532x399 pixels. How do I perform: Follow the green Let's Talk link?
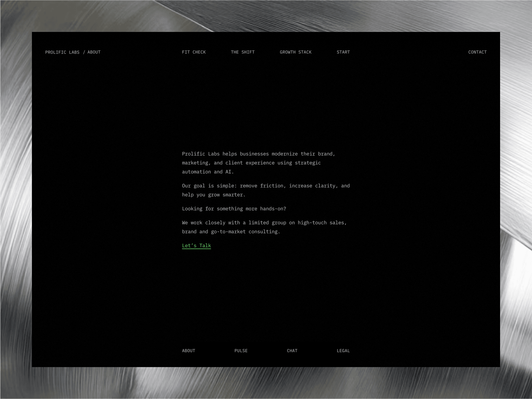[x=196, y=246]
